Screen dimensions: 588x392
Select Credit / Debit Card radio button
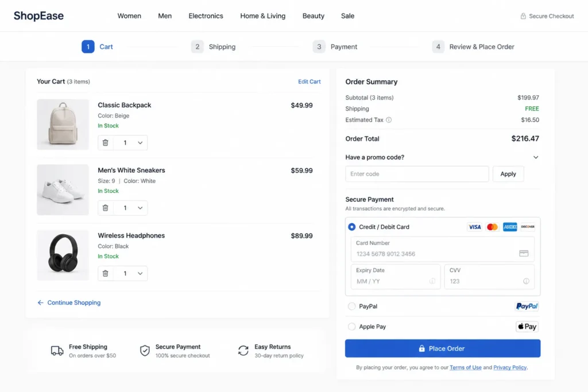(352, 227)
